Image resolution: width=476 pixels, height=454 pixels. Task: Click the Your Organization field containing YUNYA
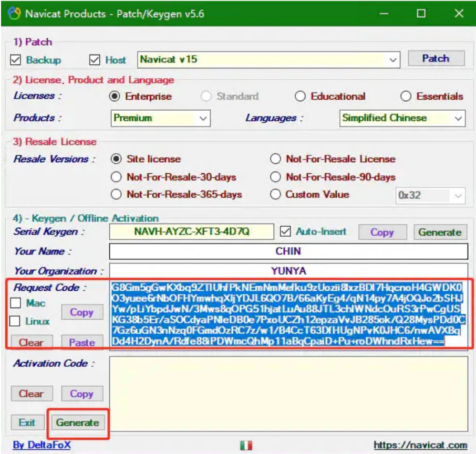coord(288,270)
